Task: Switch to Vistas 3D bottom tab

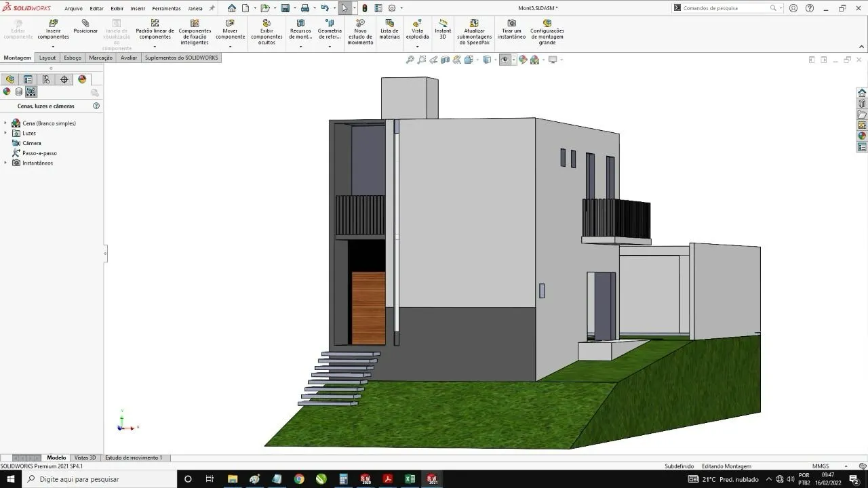Action: pyautogui.click(x=85, y=457)
